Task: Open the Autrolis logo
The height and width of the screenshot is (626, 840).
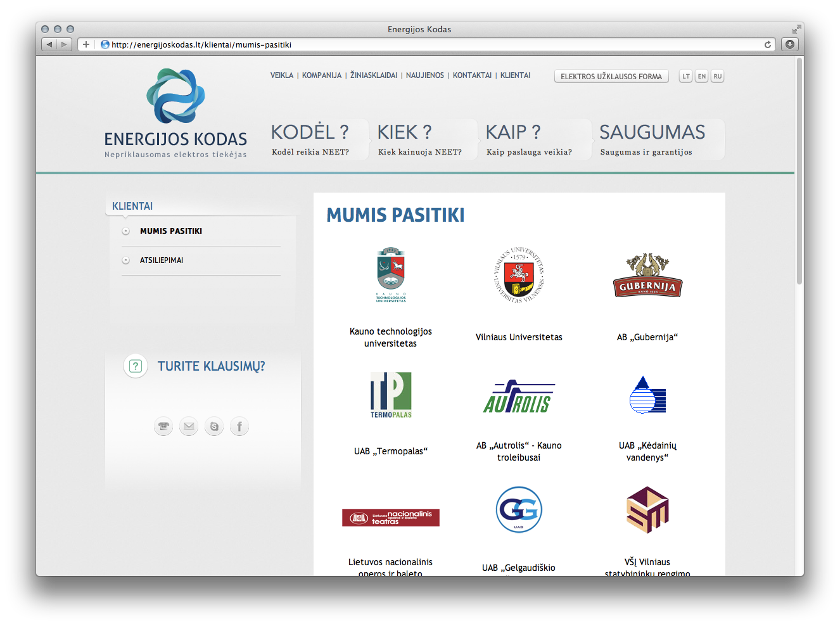Action: [519, 396]
